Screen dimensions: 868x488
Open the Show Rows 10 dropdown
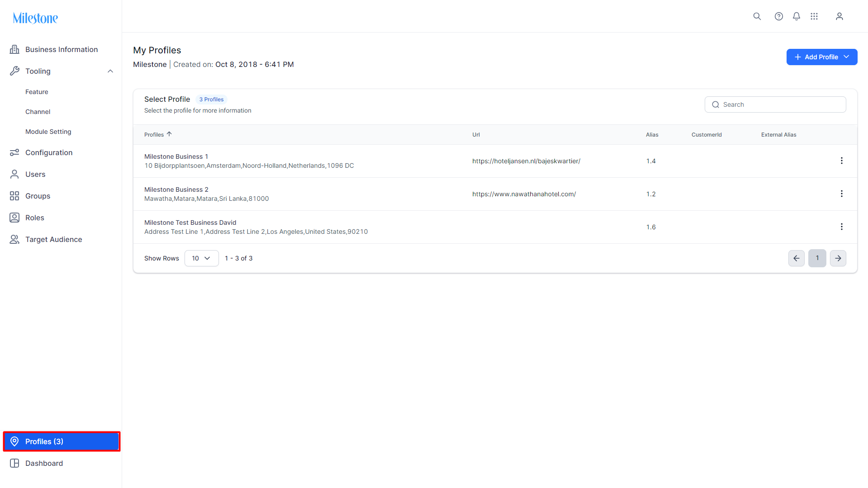[201, 258]
